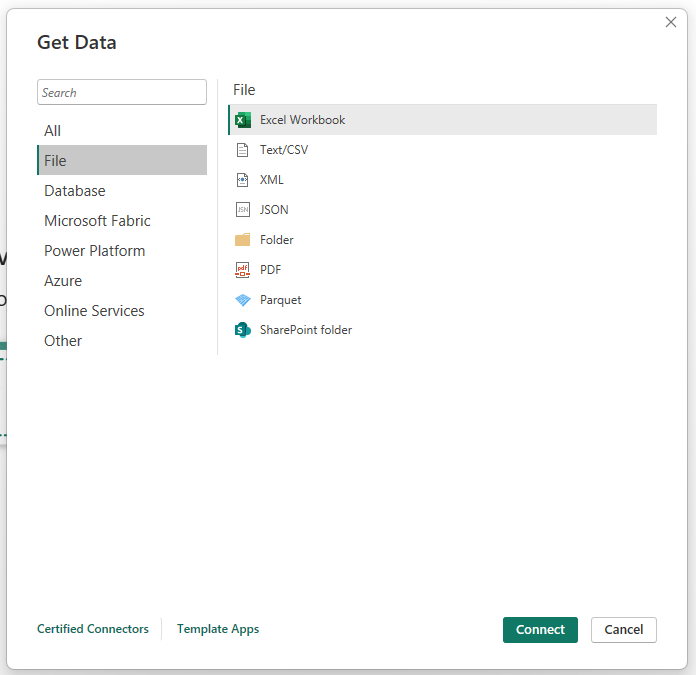696x675 pixels.
Task: Click the blue Parquet icon
Action: 242,300
